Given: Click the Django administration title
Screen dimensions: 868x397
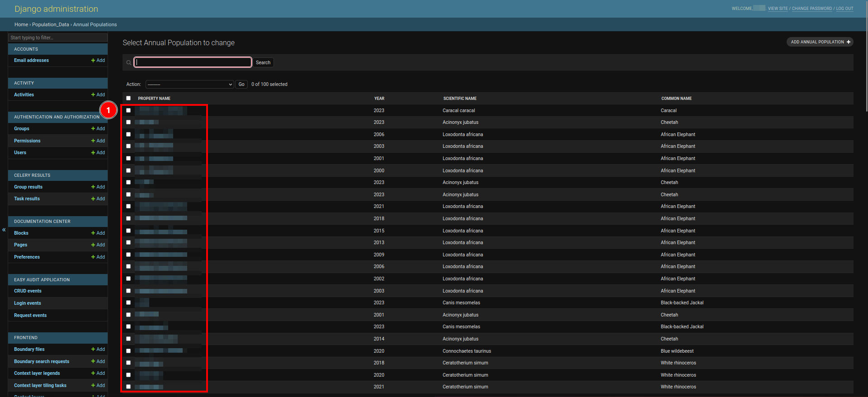Looking at the screenshot, I should click(56, 9).
